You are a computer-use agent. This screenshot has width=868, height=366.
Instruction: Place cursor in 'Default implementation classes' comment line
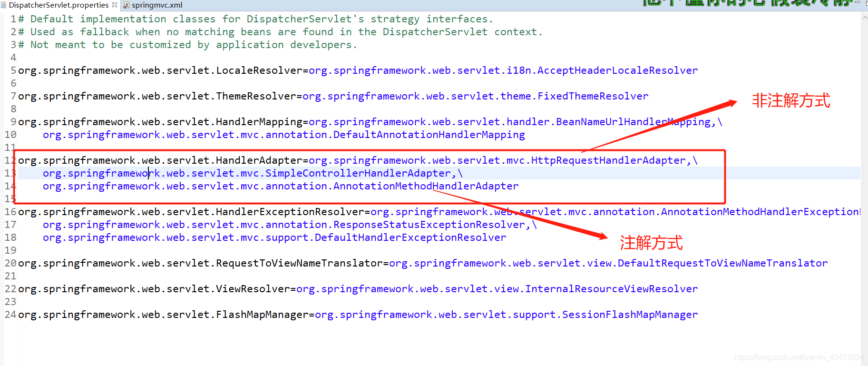(x=256, y=19)
